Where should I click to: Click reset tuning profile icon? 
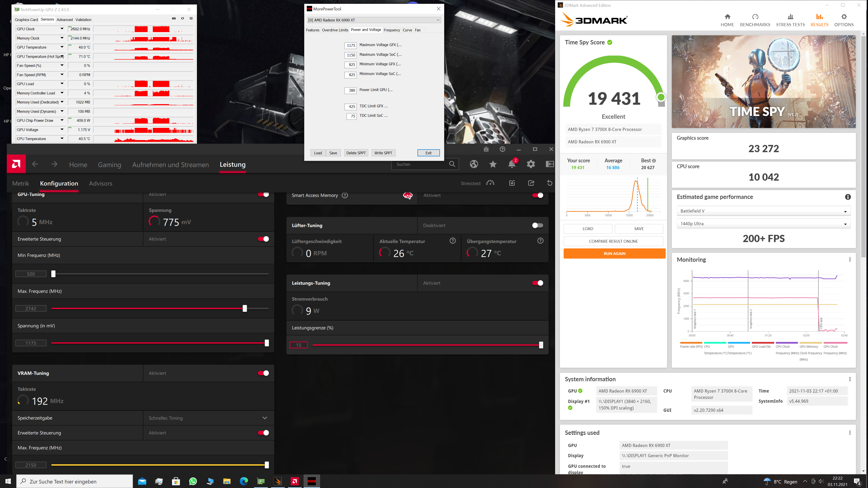coord(550,183)
